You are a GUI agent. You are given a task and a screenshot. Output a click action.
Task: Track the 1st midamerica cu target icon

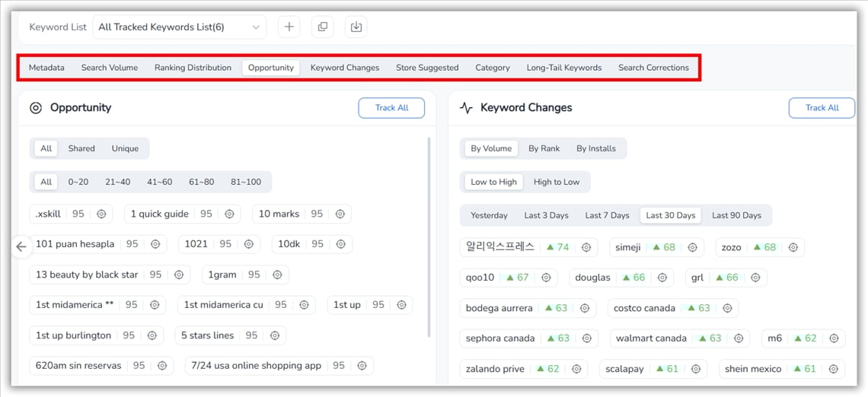(304, 305)
